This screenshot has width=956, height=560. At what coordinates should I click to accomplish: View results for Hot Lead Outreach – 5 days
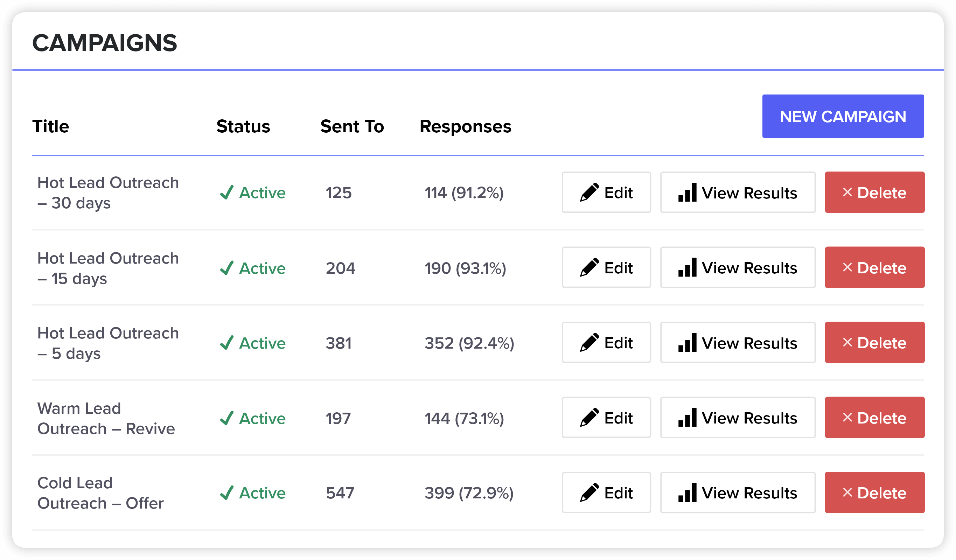738,343
